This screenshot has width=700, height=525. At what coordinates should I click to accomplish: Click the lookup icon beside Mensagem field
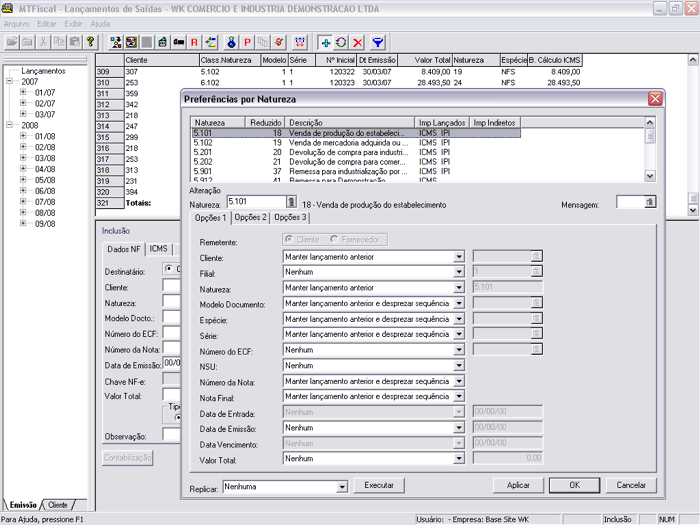point(650,203)
